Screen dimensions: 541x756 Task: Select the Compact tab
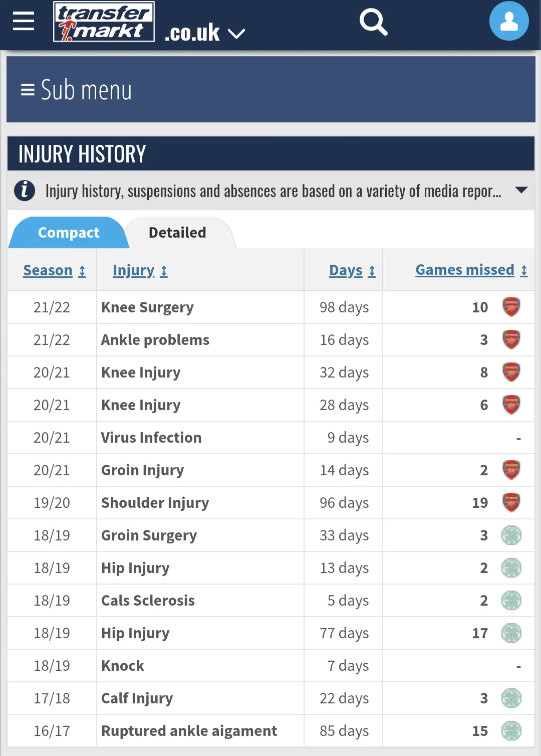click(69, 233)
